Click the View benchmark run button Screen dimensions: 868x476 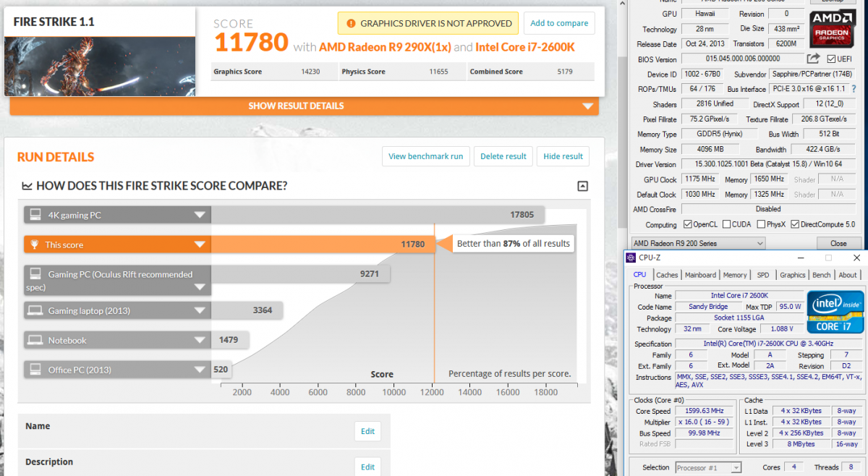pyautogui.click(x=426, y=156)
